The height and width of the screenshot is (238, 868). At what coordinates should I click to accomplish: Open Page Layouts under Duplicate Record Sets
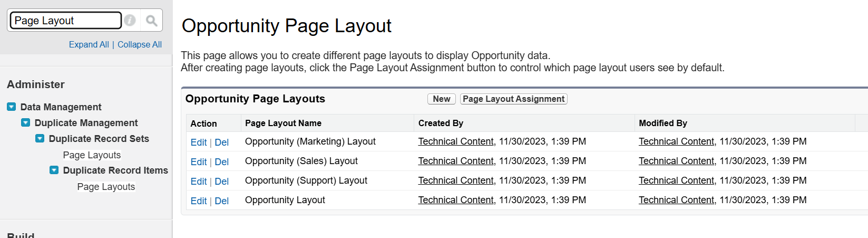pos(92,155)
